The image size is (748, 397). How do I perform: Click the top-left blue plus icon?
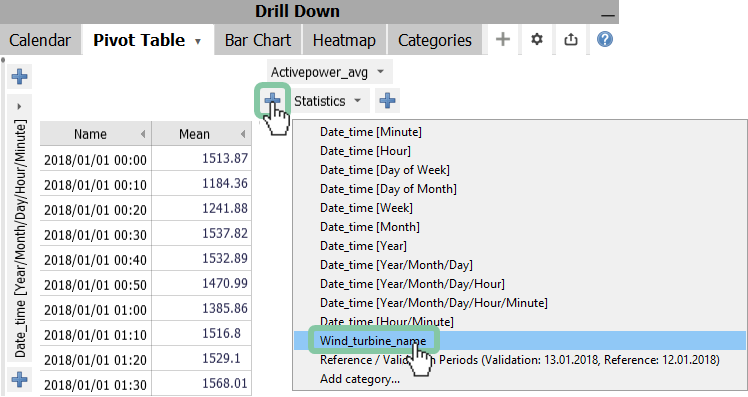point(20,76)
